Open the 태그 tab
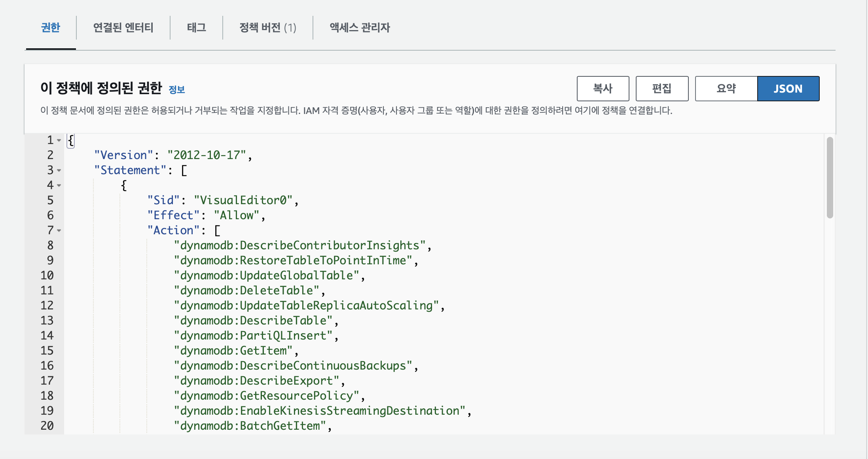Image resolution: width=868 pixels, height=459 pixels. [196, 28]
